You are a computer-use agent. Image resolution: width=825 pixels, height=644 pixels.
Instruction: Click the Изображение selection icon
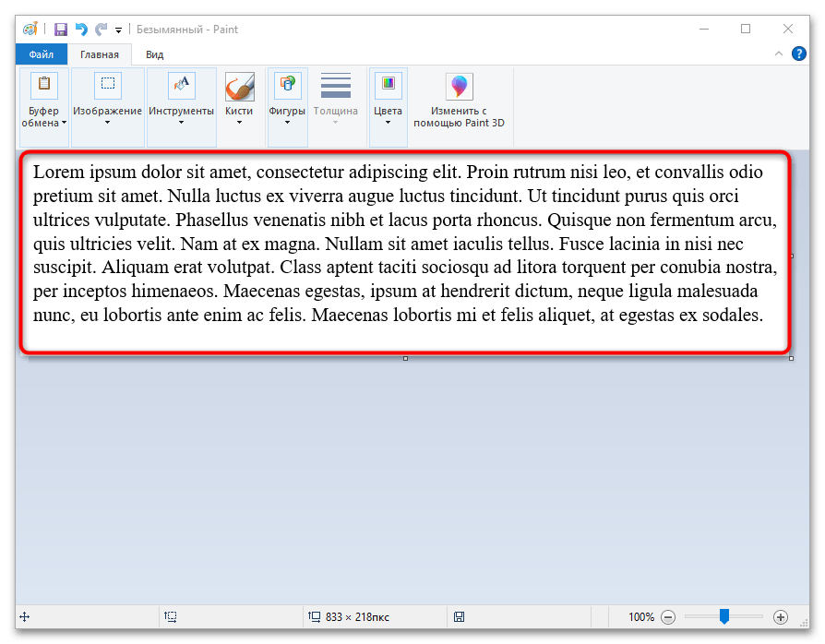pyautogui.click(x=108, y=86)
